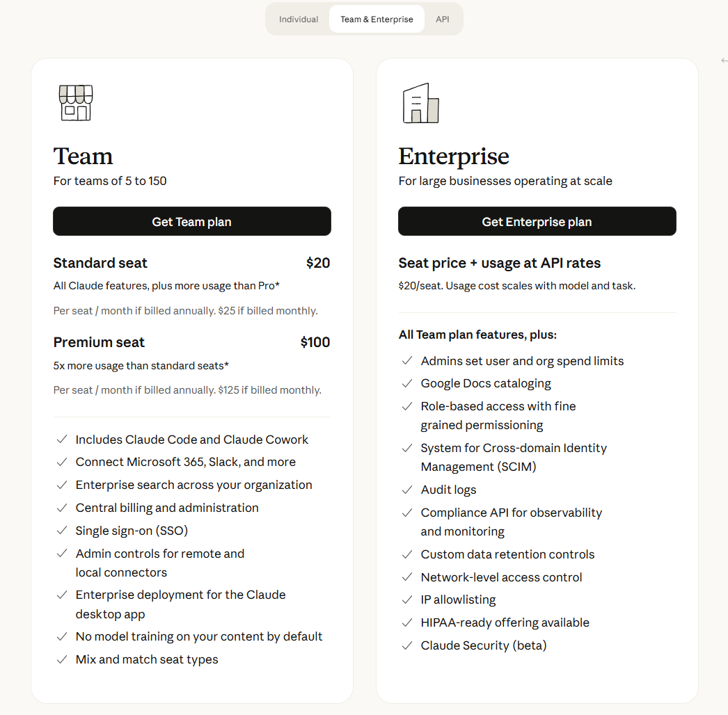Click the arrow icon at top right edge
728x715 pixels.
click(725, 61)
